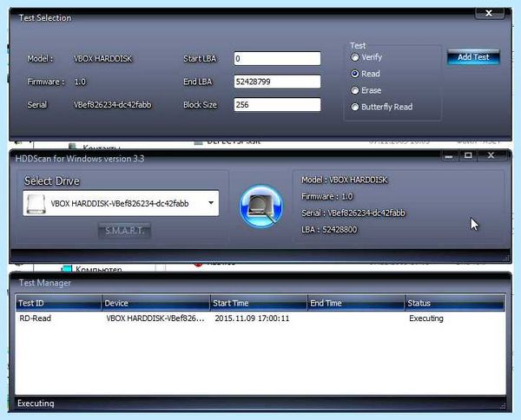Select the RD-Read test row

point(260,318)
